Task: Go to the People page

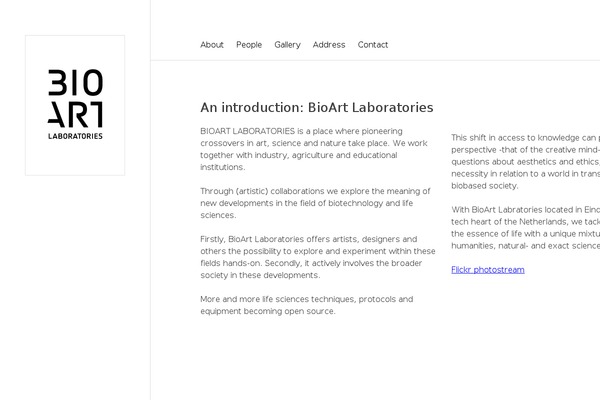Action: 249,45
